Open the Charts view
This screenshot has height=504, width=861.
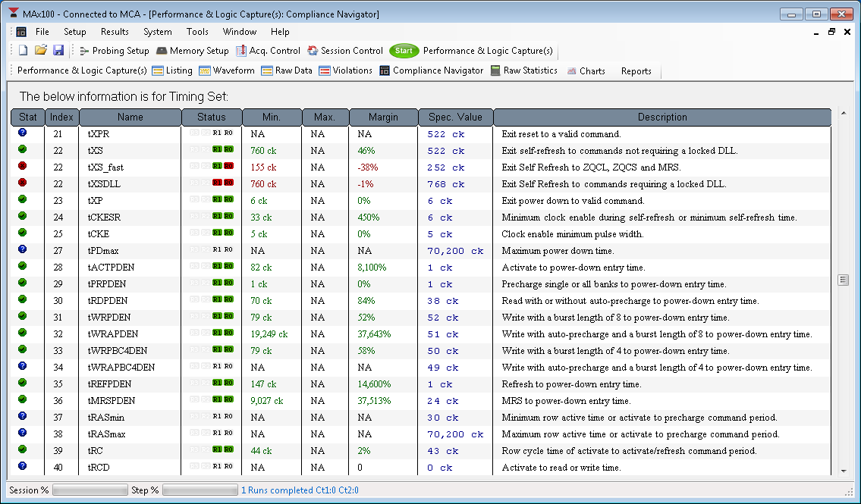[x=585, y=71]
